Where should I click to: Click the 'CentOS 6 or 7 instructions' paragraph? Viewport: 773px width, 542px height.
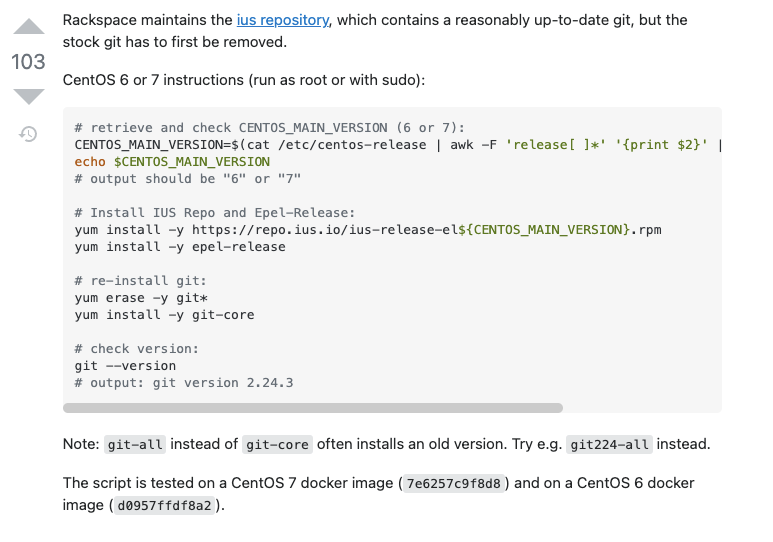pyautogui.click(x=244, y=80)
